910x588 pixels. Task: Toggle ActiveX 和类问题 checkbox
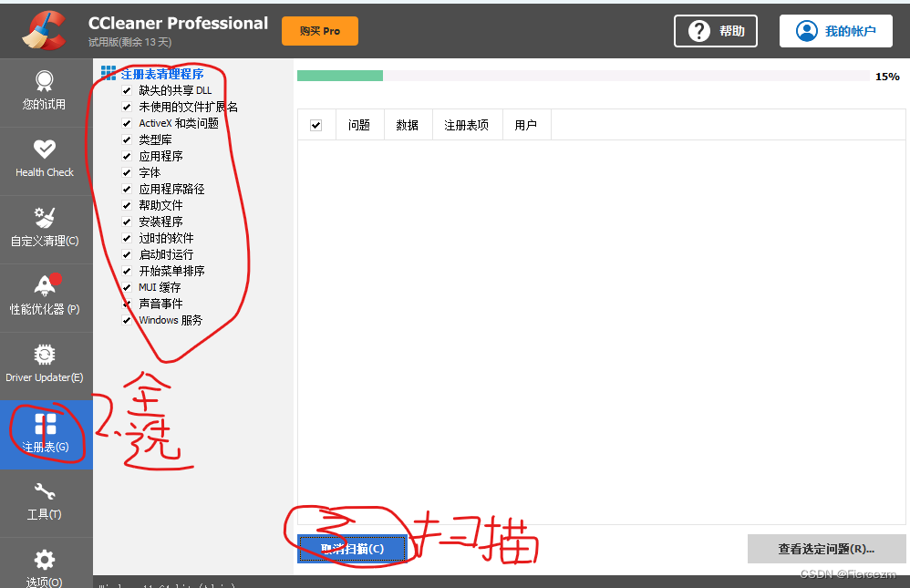click(127, 123)
